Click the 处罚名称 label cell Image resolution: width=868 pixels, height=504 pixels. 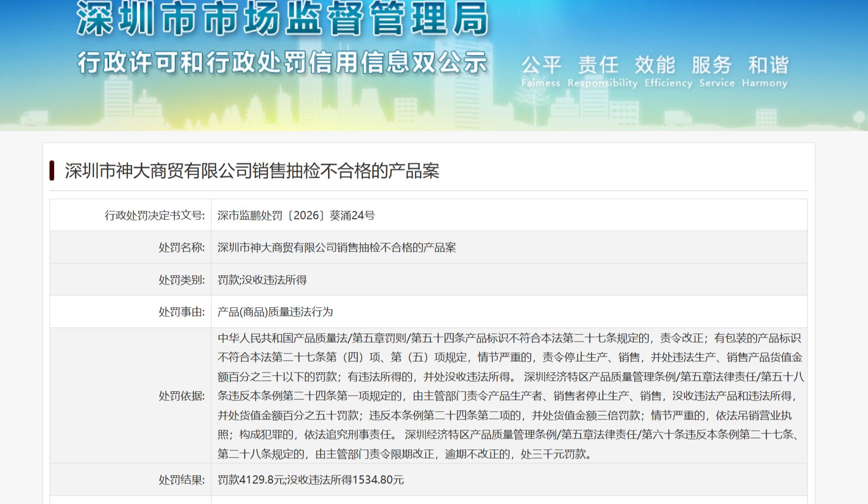click(130, 247)
